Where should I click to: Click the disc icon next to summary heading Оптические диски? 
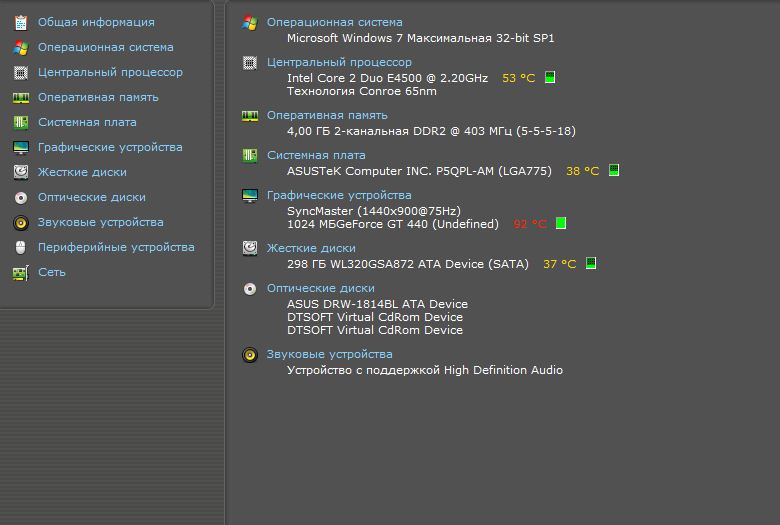250,289
